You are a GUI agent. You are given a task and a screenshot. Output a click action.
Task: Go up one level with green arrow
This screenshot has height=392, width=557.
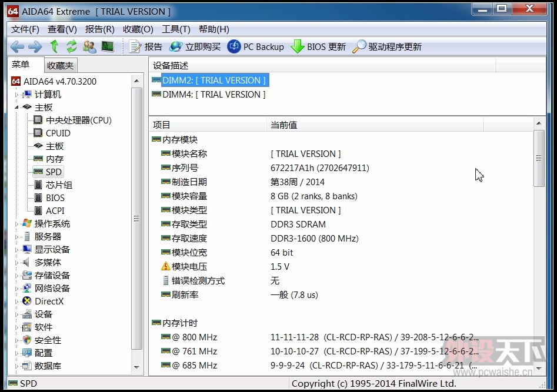[x=54, y=46]
